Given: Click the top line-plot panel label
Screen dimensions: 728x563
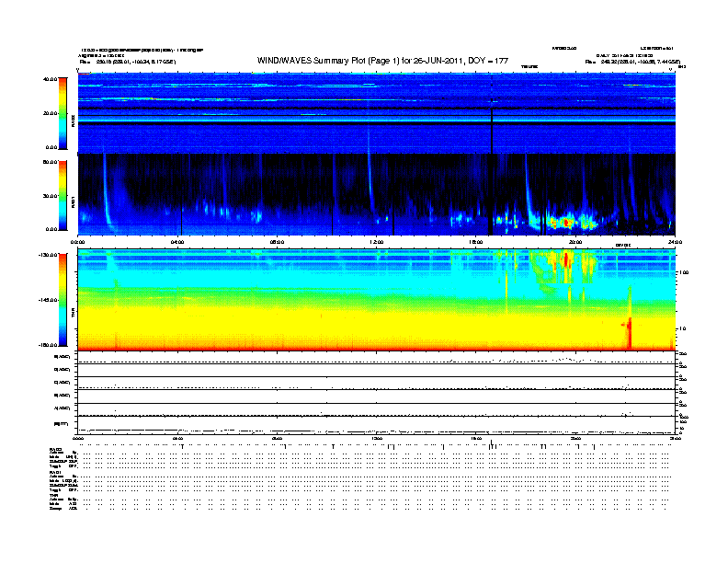Looking at the screenshot, I should [63, 357].
